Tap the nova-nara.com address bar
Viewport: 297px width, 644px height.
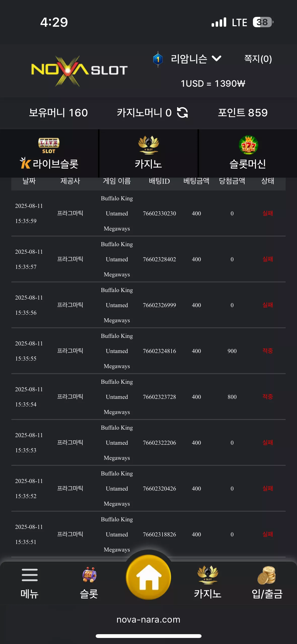pos(148,619)
